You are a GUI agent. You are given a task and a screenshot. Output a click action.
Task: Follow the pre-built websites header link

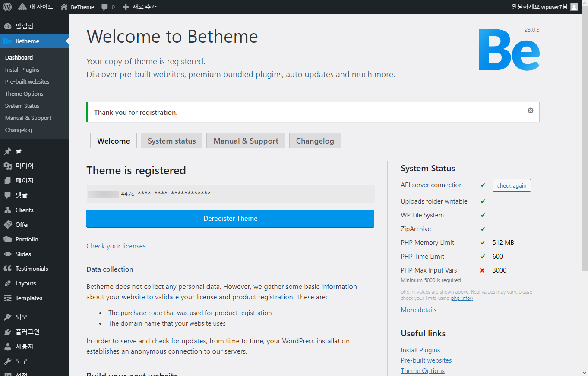[152, 74]
